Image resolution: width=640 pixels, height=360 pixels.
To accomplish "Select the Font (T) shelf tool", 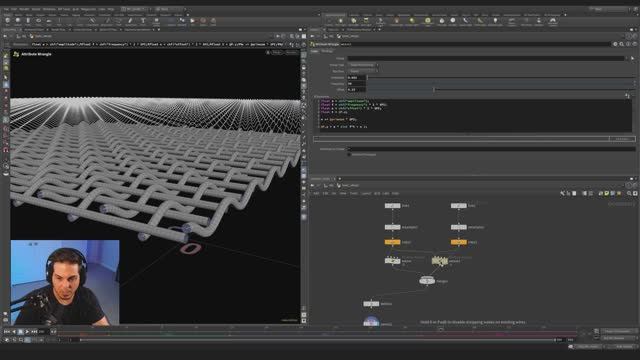I will tap(143, 21).
